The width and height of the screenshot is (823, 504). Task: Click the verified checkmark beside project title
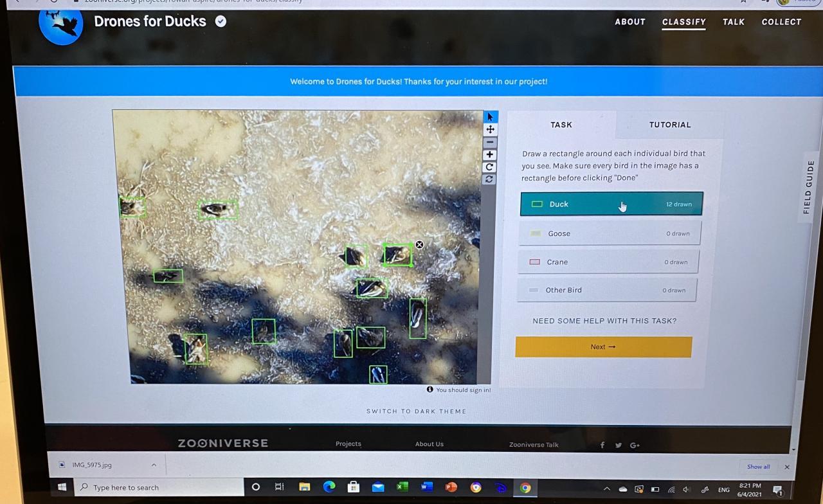(221, 21)
